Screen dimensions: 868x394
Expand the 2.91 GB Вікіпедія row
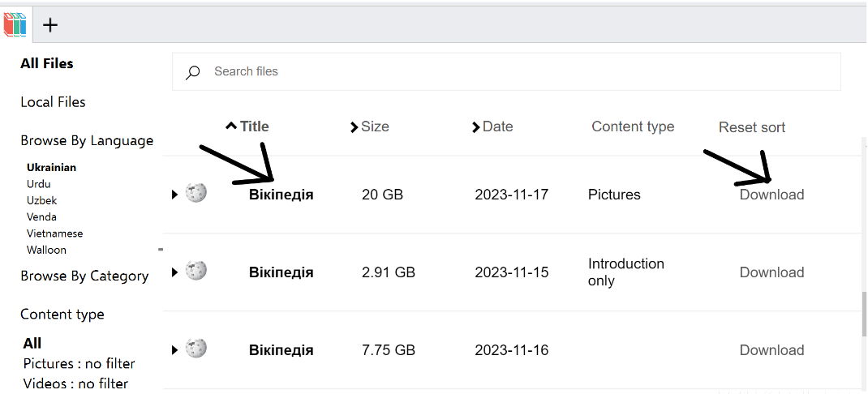click(x=174, y=272)
